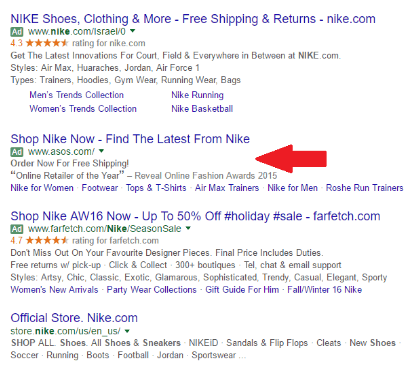Open dropdown arrow beside www.asos.com/

101,151
